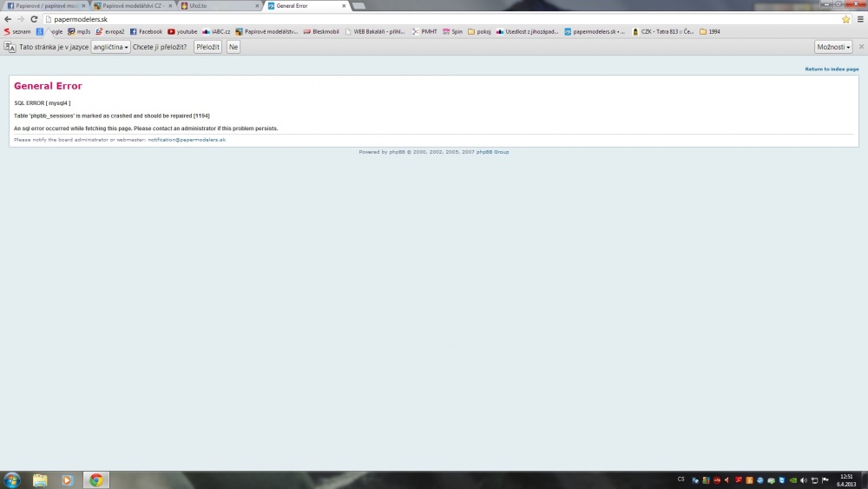This screenshot has height=489, width=868.
Task: Click the Přeložit translate button
Action: click(207, 47)
